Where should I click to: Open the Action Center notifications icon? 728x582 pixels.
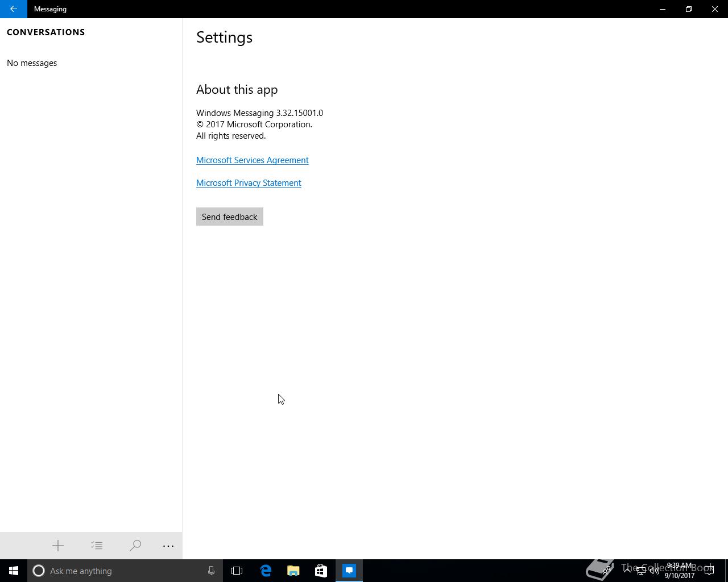(709, 571)
